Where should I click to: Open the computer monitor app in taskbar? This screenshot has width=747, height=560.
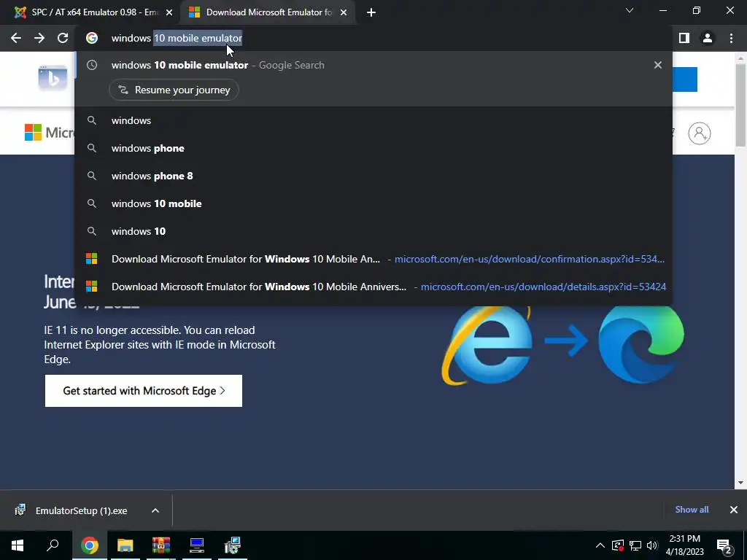coord(197,545)
